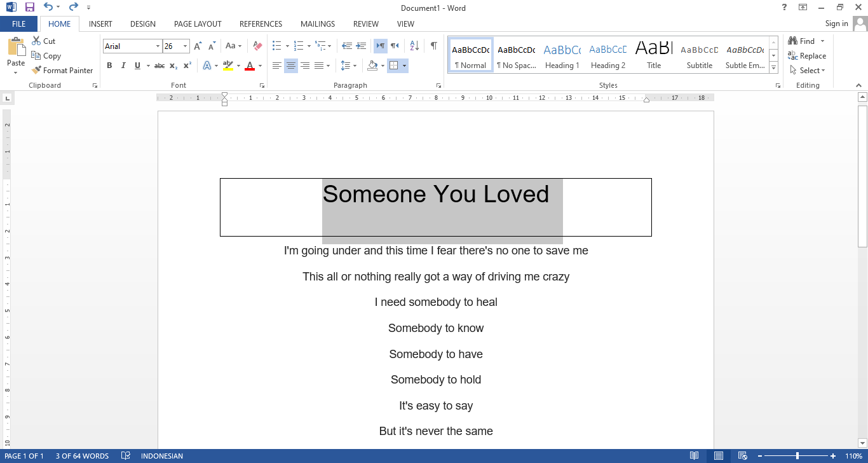Click Sign in link
Image resolution: width=868 pixels, height=463 pixels.
click(x=836, y=24)
